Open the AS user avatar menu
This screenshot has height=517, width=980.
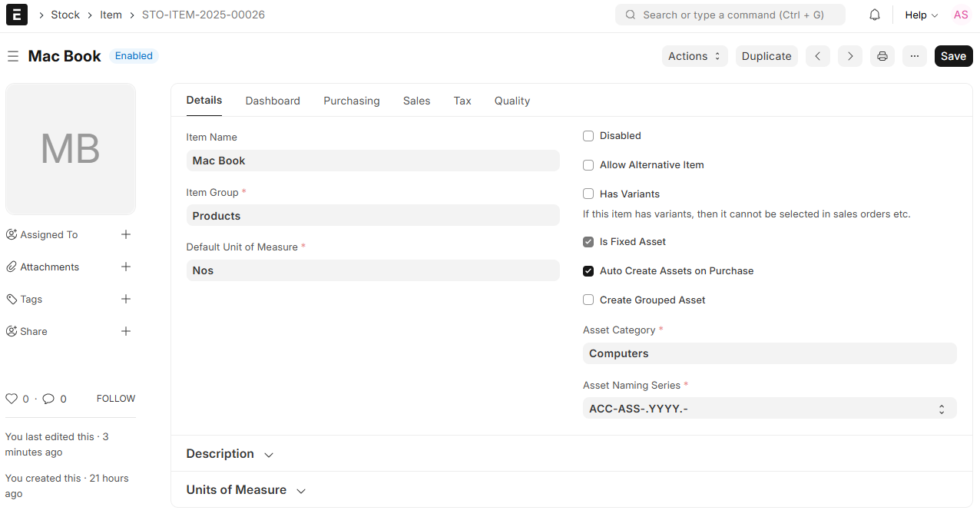tap(961, 15)
